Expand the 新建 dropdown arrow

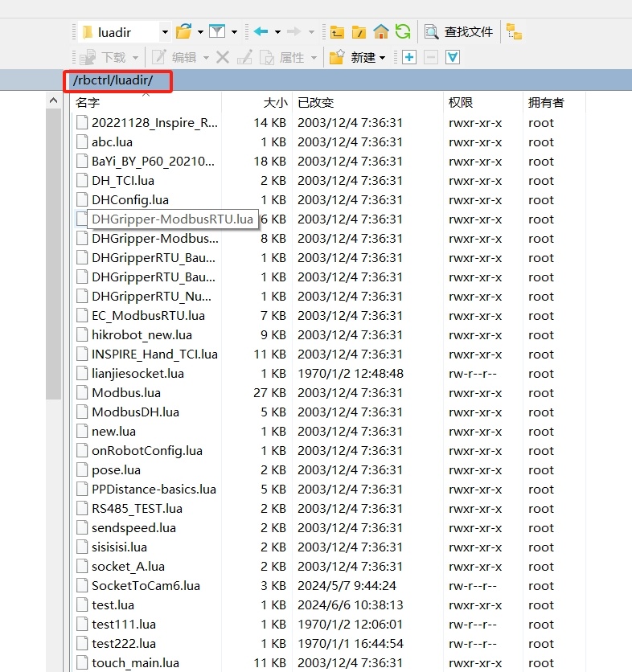point(383,57)
